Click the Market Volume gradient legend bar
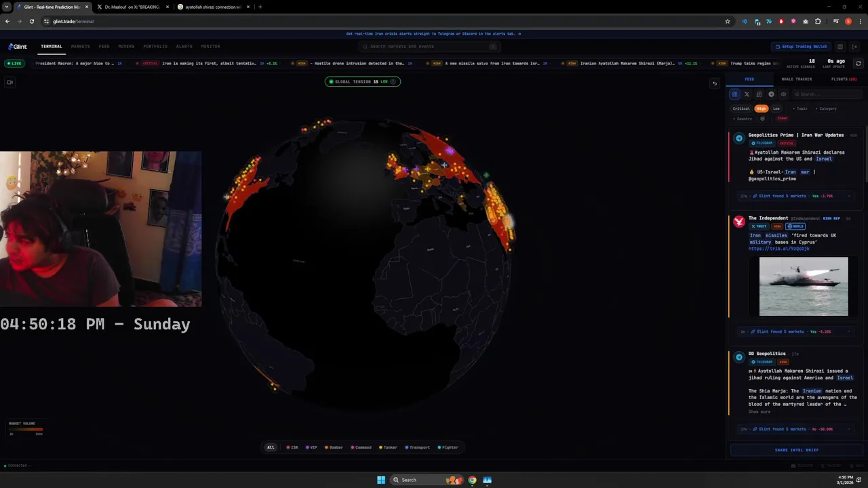This screenshot has width=868, height=488. tap(26, 429)
